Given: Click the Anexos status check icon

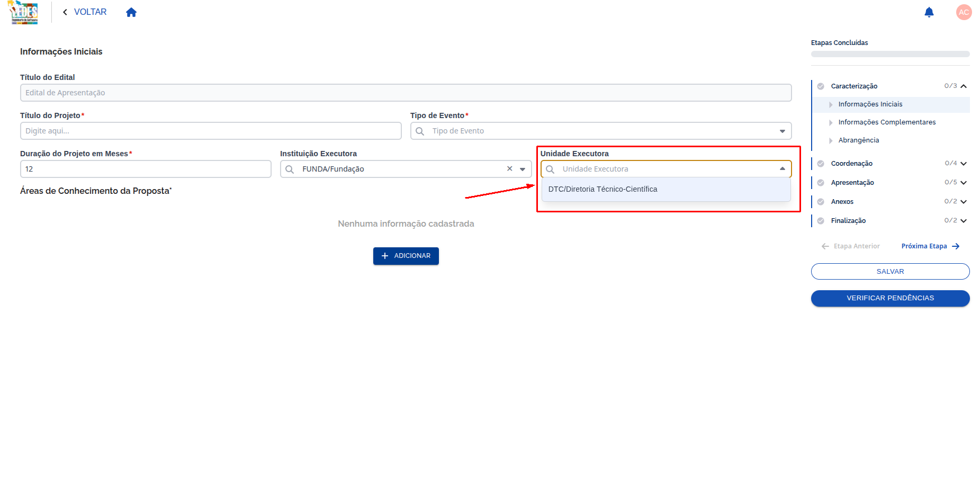Looking at the screenshot, I should 821,202.
